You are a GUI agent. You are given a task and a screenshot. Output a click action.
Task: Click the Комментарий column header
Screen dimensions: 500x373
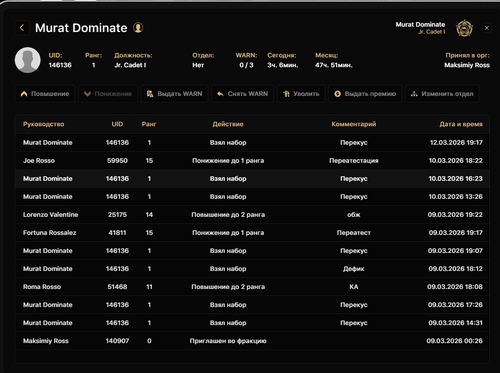(x=354, y=124)
